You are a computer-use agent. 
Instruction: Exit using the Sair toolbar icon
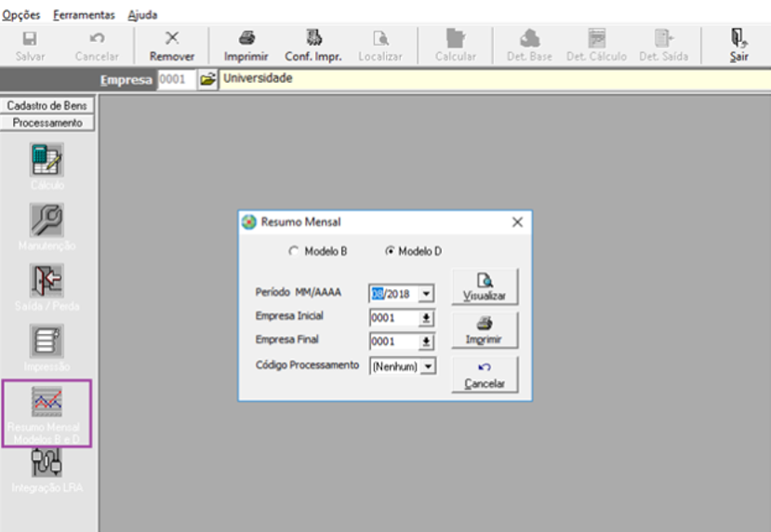pyautogui.click(x=739, y=46)
